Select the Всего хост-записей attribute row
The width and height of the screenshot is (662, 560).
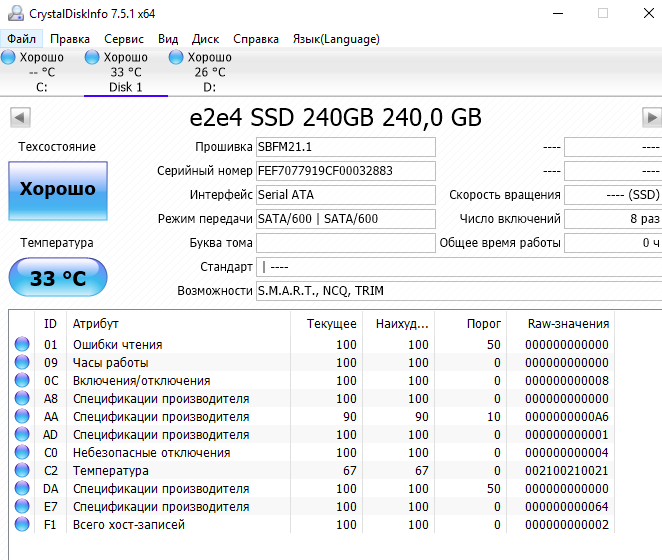pyautogui.click(x=312, y=525)
